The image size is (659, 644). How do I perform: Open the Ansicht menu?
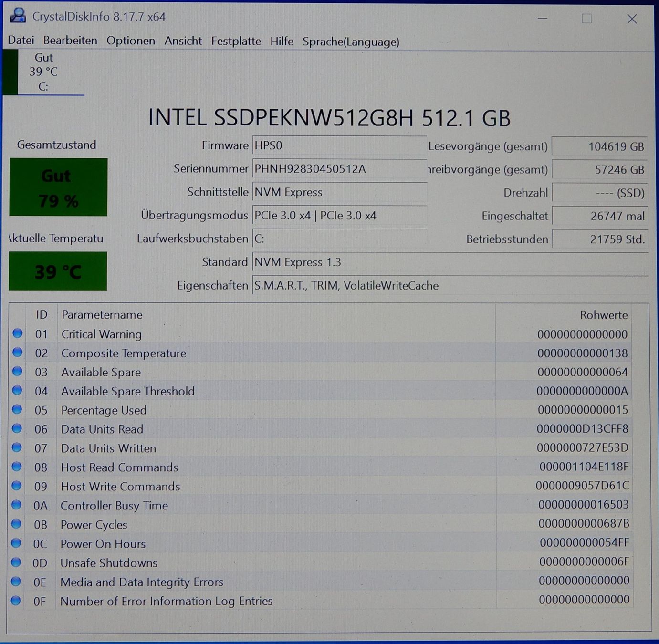click(x=183, y=41)
